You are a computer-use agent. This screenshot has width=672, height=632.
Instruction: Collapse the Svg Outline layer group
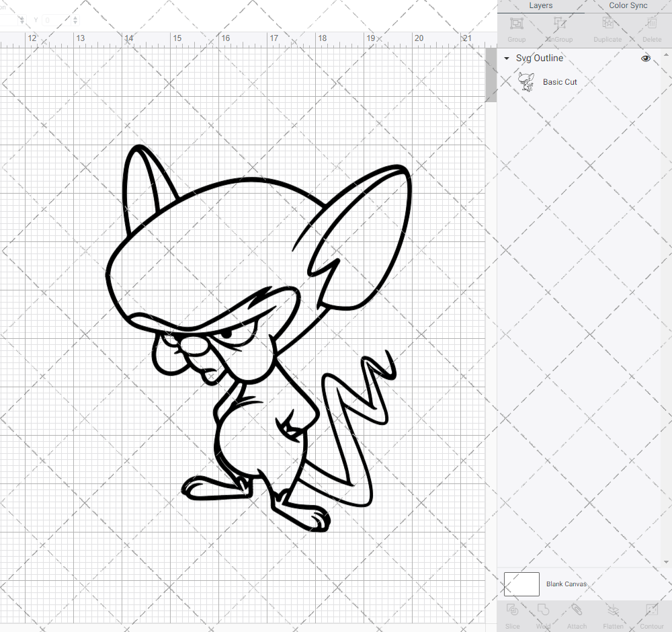(x=507, y=58)
